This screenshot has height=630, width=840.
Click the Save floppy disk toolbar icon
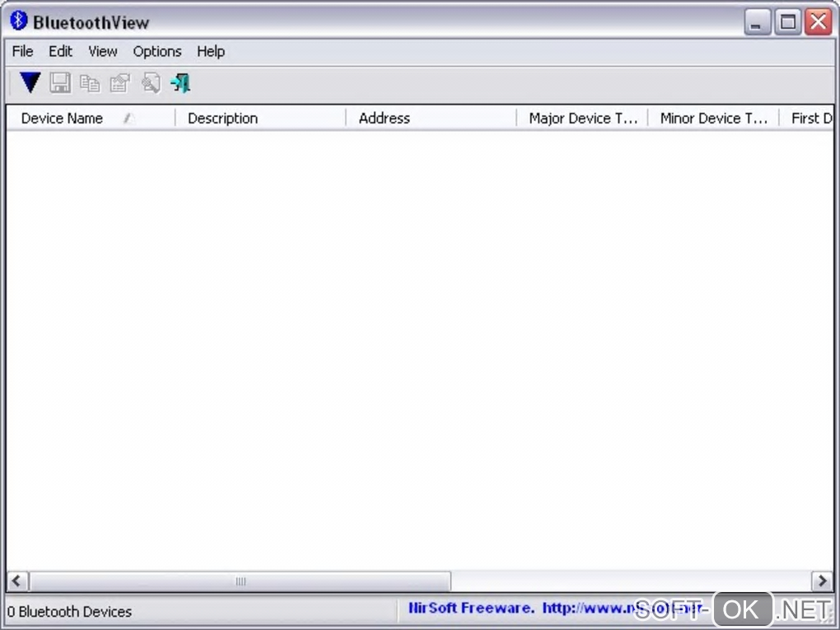(x=60, y=83)
